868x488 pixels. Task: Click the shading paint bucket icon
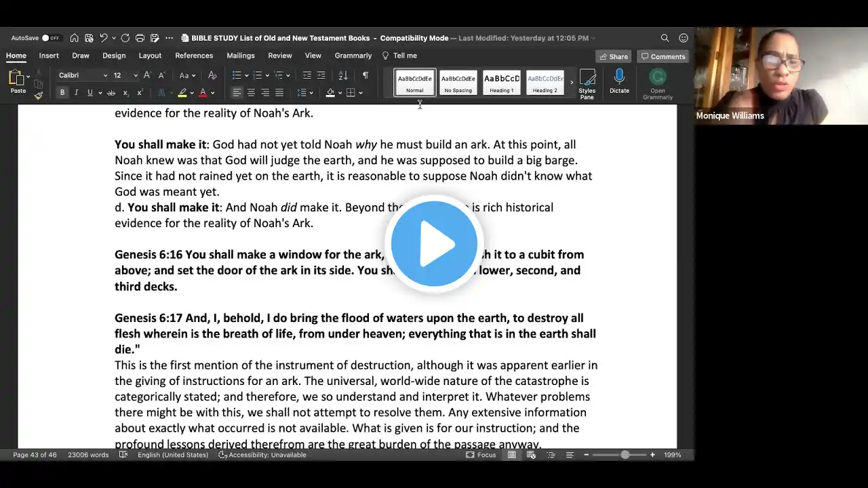click(x=330, y=93)
